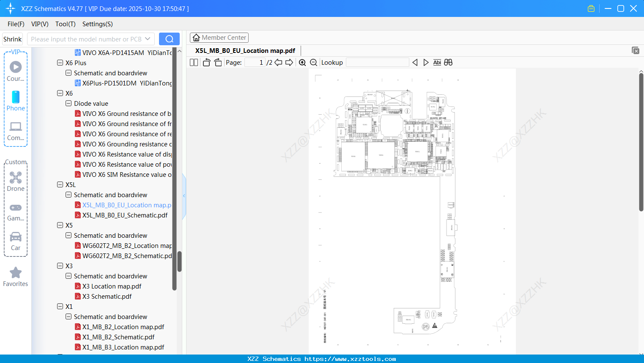Switch to two-page view mode
644x363 pixels.
[x=194, y=62]
